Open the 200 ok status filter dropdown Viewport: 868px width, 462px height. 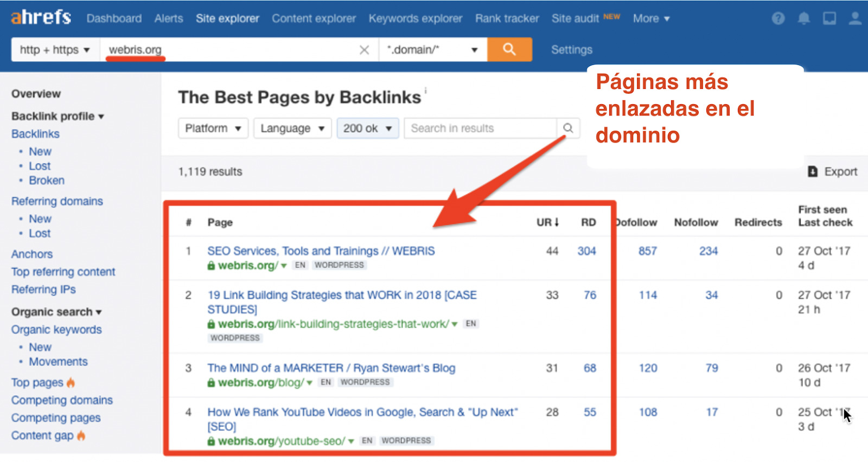point(368,128)
